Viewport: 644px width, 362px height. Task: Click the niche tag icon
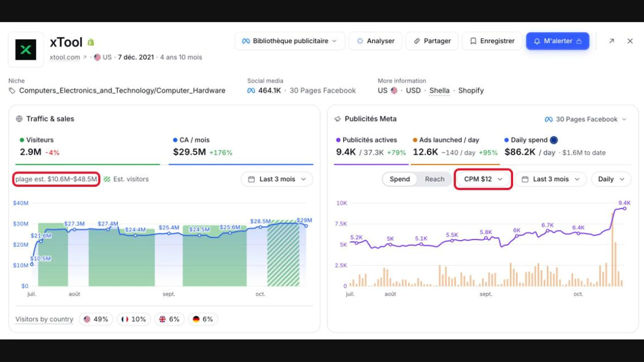(12, 90)
